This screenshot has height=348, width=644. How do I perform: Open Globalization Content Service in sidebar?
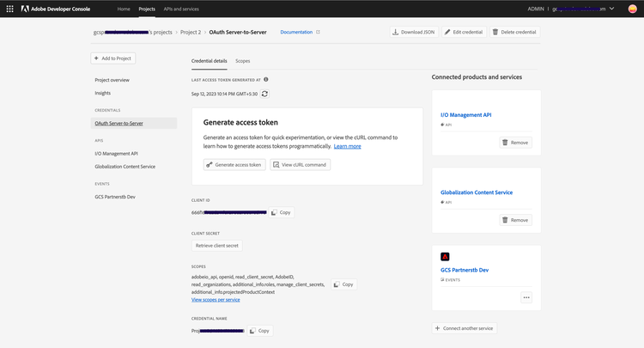tap(125, 167)
